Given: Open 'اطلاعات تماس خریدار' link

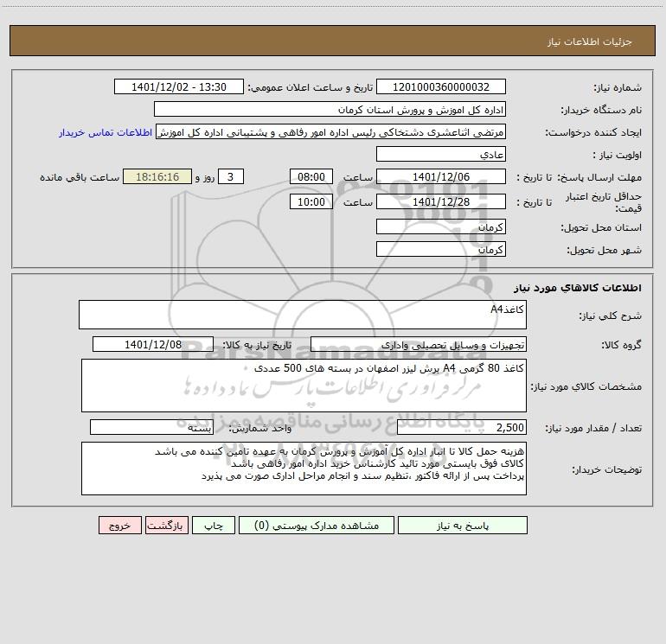Looking at the screenshot, I should [x=106, y=132].
